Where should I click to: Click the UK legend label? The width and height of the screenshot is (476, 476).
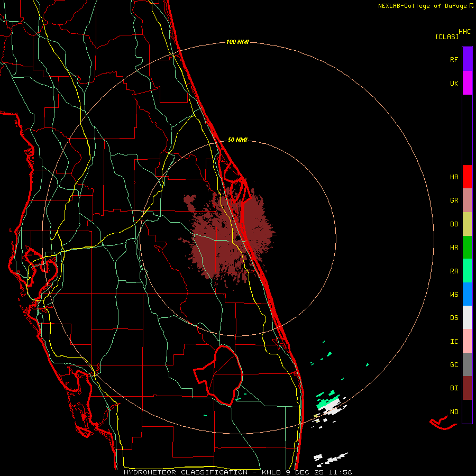[454, 83]
